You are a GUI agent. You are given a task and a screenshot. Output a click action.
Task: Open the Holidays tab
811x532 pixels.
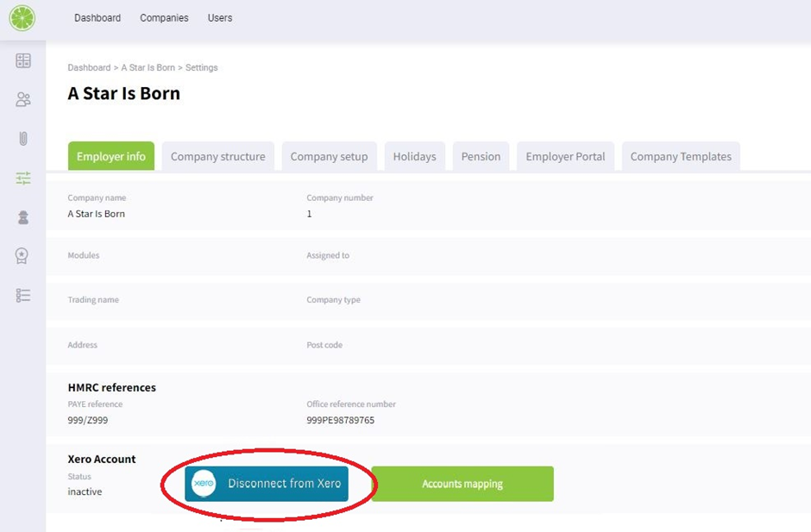[415, 156]
